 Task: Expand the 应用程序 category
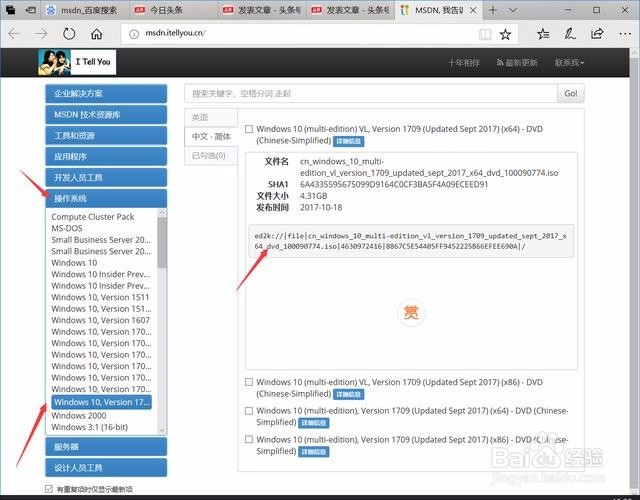[106, 156]
